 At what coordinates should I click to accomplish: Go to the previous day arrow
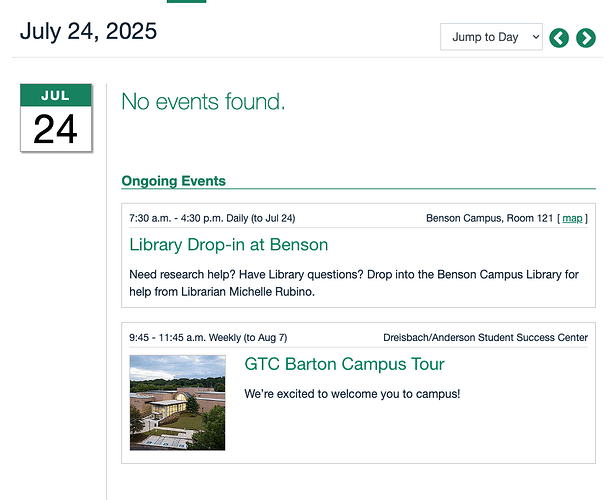(559, 38)
